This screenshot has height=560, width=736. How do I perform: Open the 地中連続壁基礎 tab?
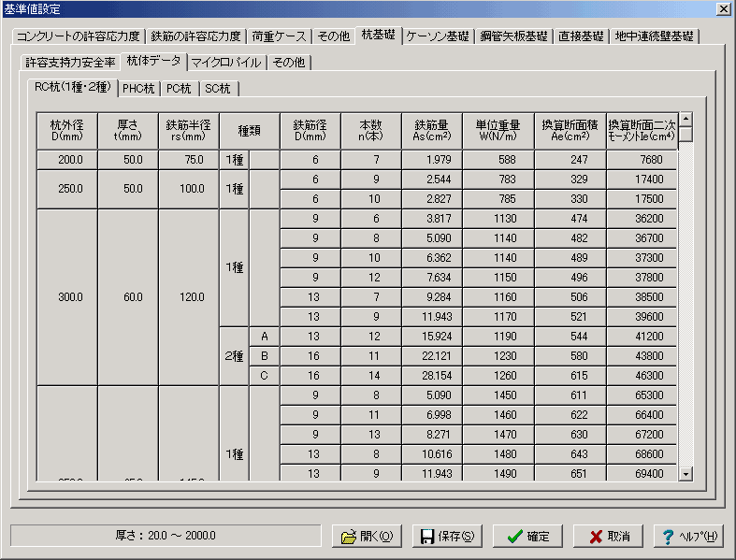click(x=655, y=36)
